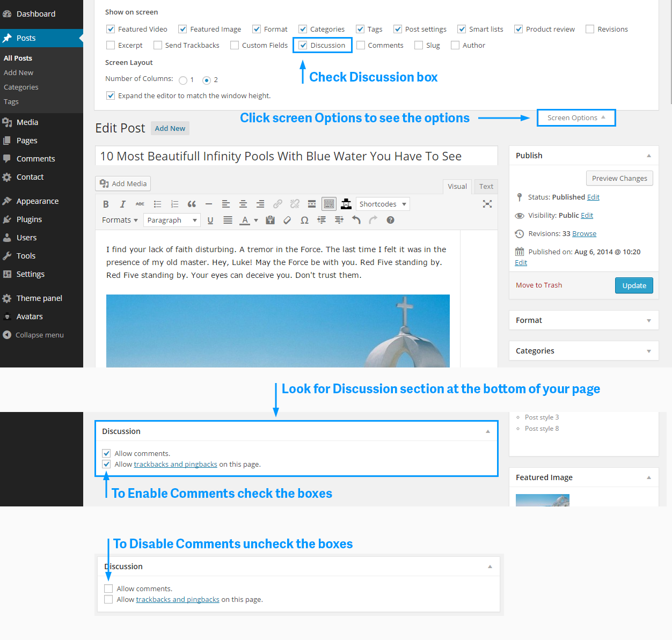The image size is (672, 640).
Task: Switch to the Visual editor tab
Action: tap(457, 186)
